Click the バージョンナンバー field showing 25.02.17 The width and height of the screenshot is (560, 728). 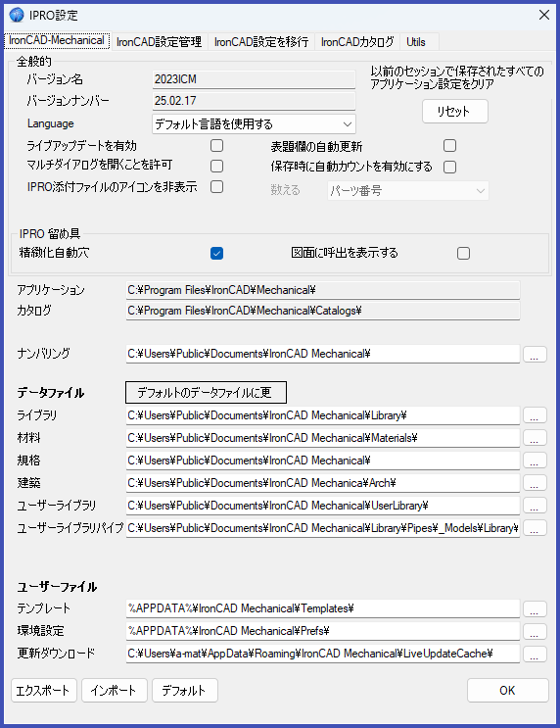[x=254, y=101]
